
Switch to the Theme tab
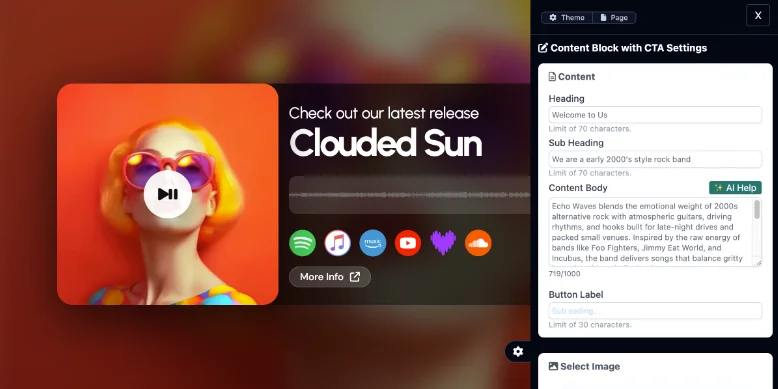tap(567, 17)
